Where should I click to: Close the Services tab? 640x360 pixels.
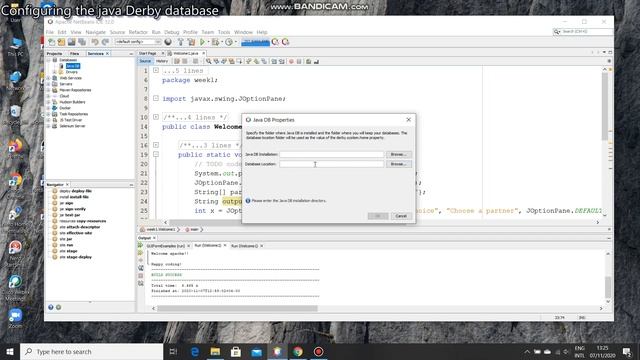(x=108, y=53)
